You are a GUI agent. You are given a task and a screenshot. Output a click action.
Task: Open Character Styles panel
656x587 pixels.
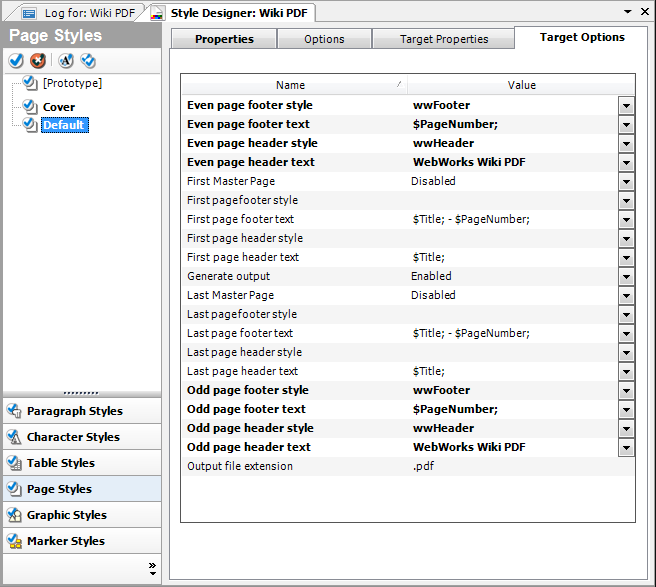pyautogui.click(x=73, y=437)
